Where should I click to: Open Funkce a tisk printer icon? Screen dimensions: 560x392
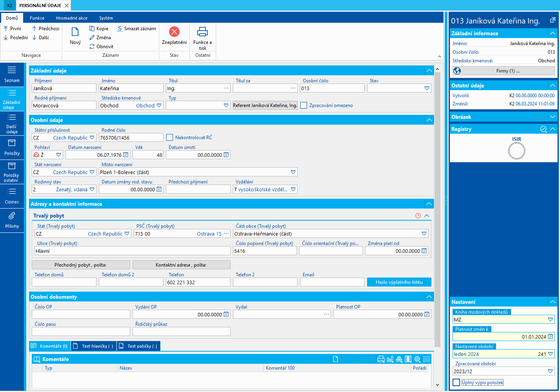202,32
